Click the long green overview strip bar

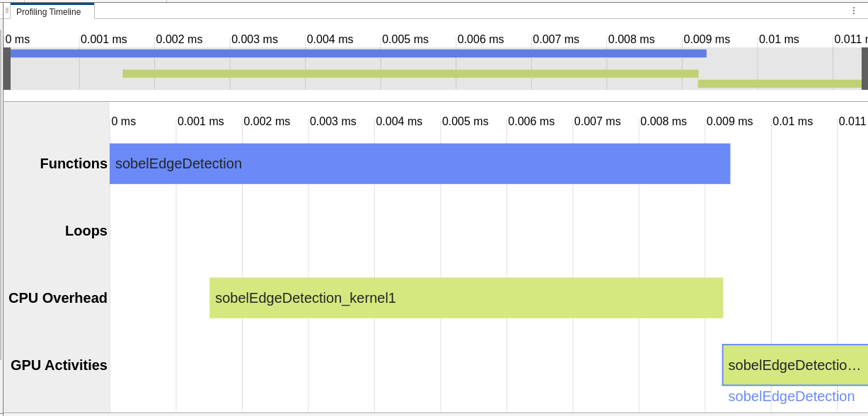coord(410,74)
